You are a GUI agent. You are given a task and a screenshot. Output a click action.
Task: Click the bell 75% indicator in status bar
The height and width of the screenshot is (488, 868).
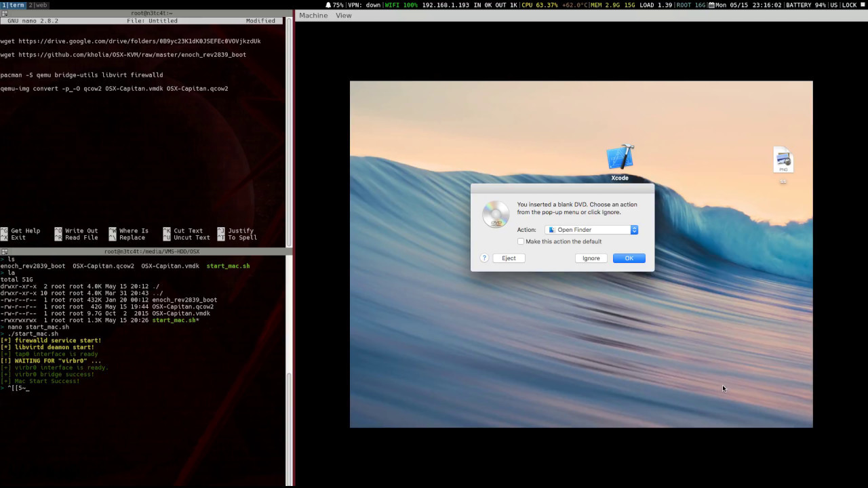(x=334, y=5)
